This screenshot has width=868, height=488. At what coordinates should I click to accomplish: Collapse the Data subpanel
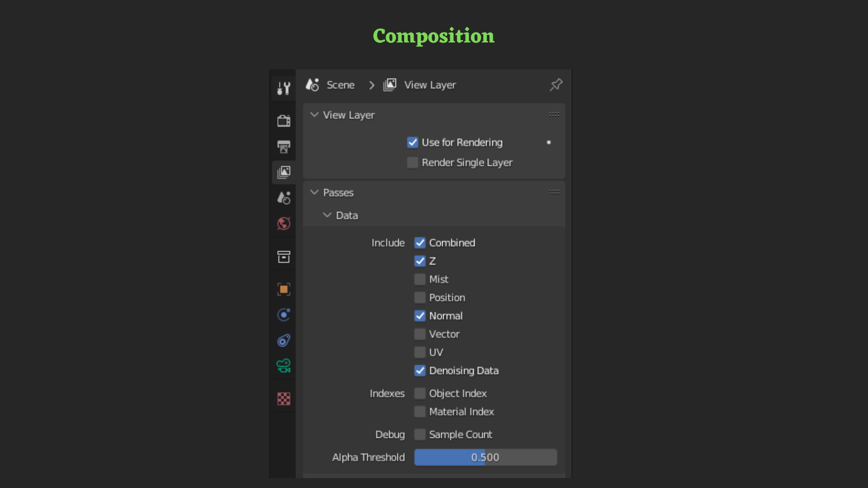pos(327,216)
